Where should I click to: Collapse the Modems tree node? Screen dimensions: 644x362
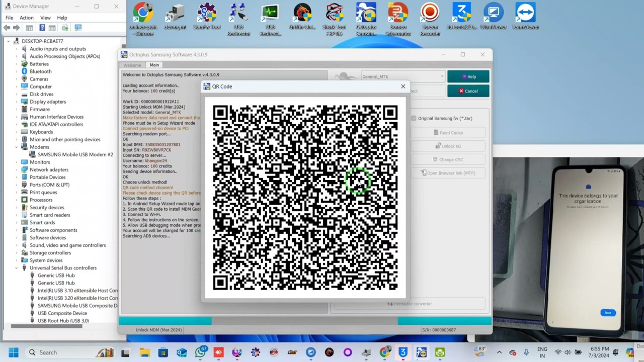16,147
